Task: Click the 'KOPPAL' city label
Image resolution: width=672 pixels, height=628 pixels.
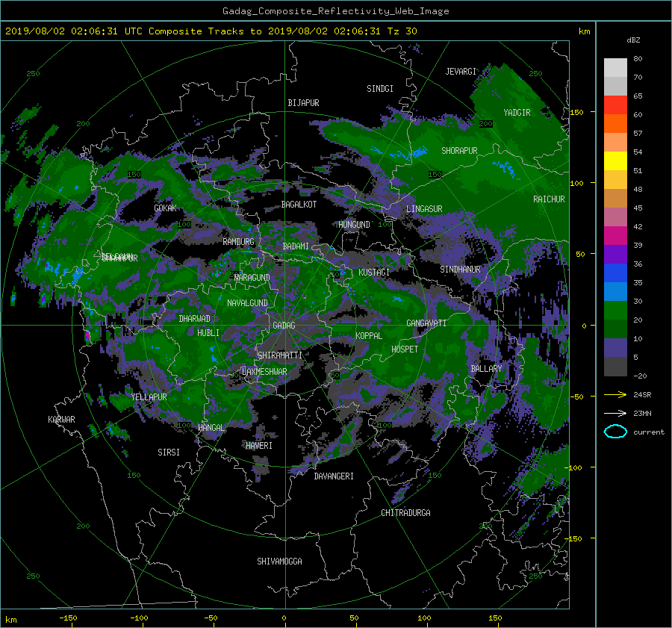Action: coord(369,335)
